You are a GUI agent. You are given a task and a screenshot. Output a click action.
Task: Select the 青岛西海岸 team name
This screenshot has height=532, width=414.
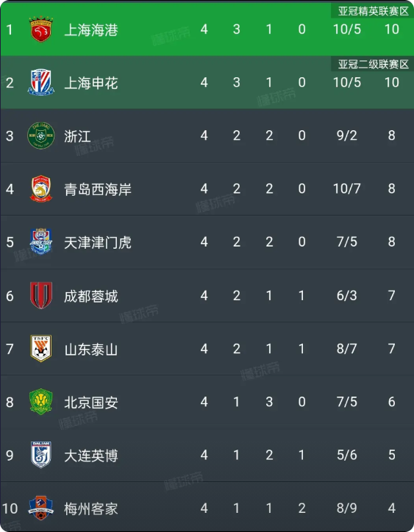pyautogui.click(x=98, y=189)
